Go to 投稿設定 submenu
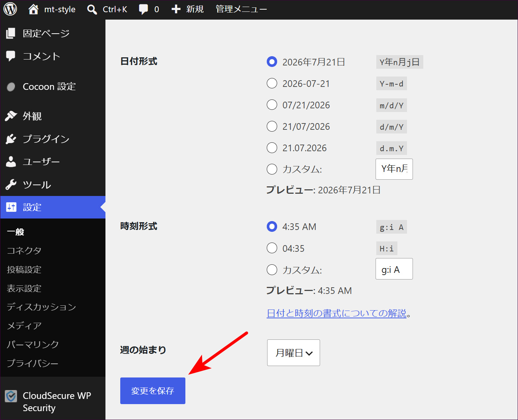The image size is (518, 420). click(x=24, y=270)
